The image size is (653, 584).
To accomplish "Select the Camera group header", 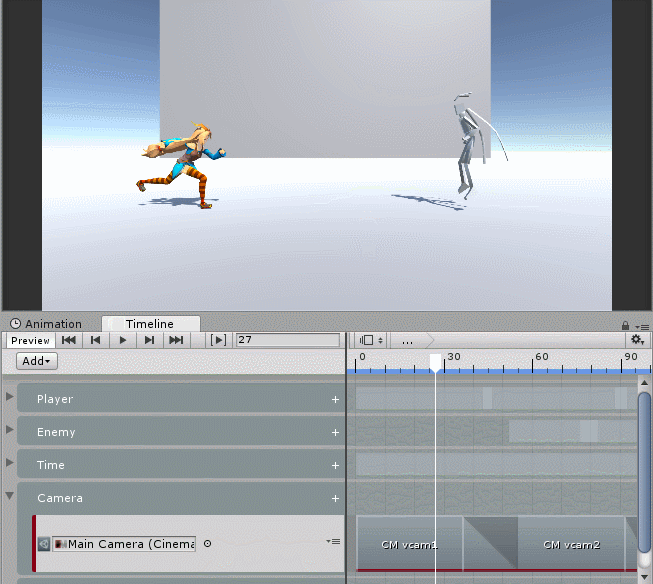I will click(180, 498).
